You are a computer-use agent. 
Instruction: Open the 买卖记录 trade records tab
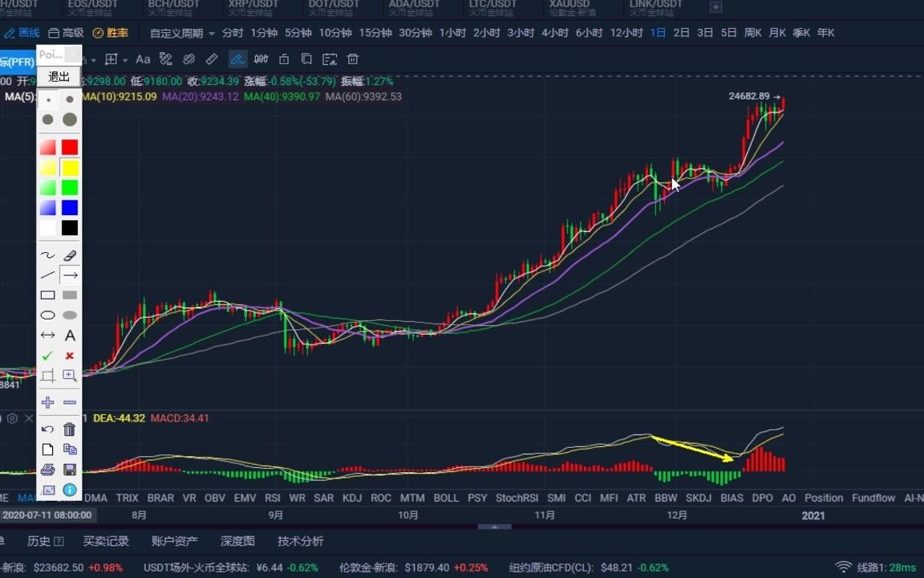106,541
